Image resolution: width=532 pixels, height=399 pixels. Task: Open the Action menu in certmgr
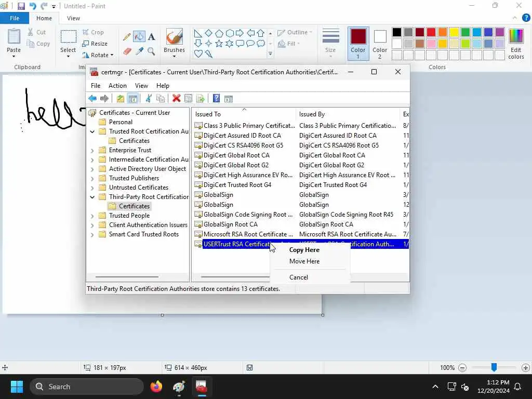117,86
